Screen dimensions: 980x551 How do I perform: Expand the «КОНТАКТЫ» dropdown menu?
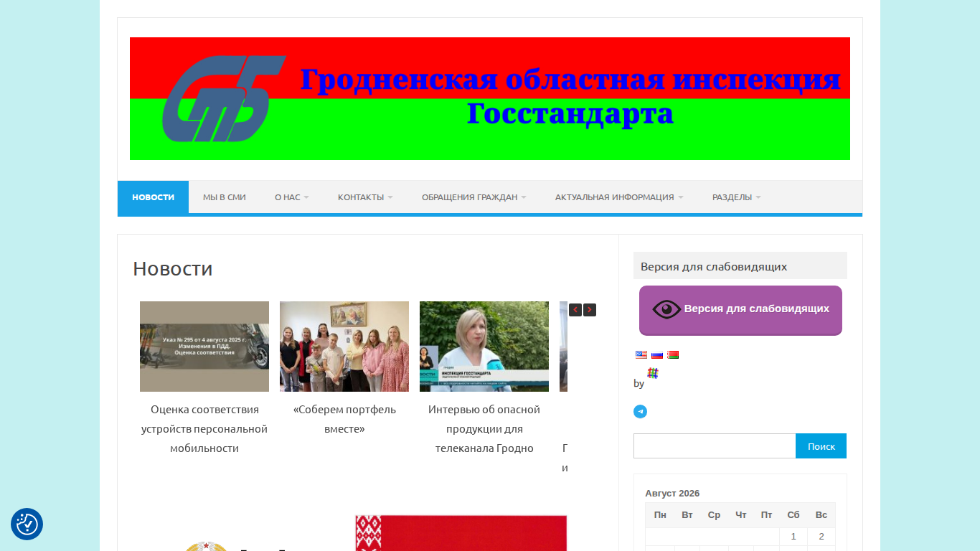[x=365, y=197]
